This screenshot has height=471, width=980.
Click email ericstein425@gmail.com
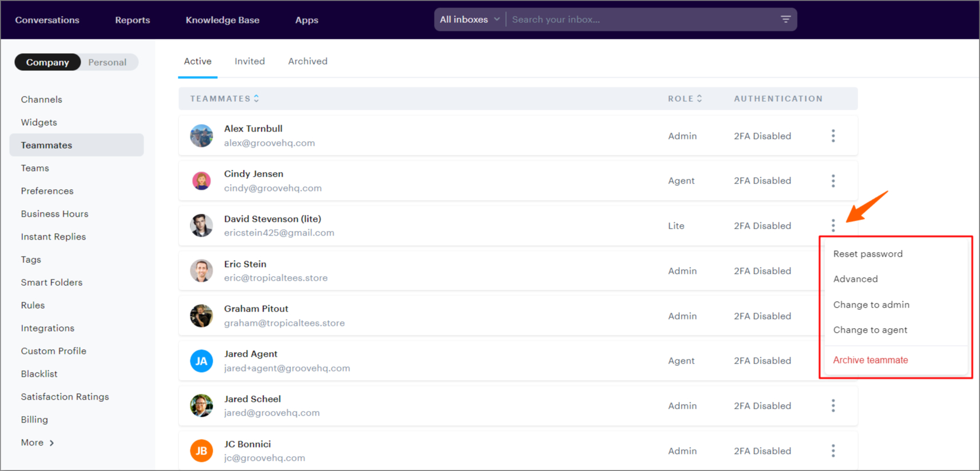pos(279,233)
